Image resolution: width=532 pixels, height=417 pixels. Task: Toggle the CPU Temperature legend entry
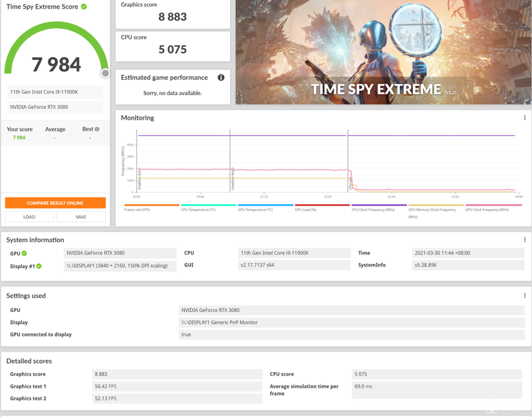(x=208, y=208)
